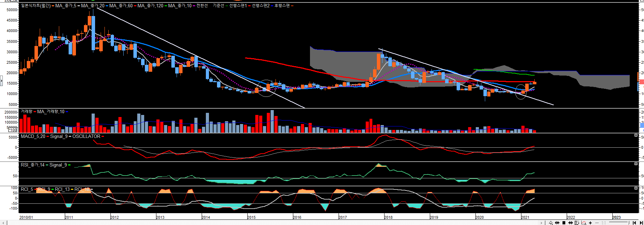Click the zoom in plus icon
Screen dimensions: 644x225
pos(590,223)
